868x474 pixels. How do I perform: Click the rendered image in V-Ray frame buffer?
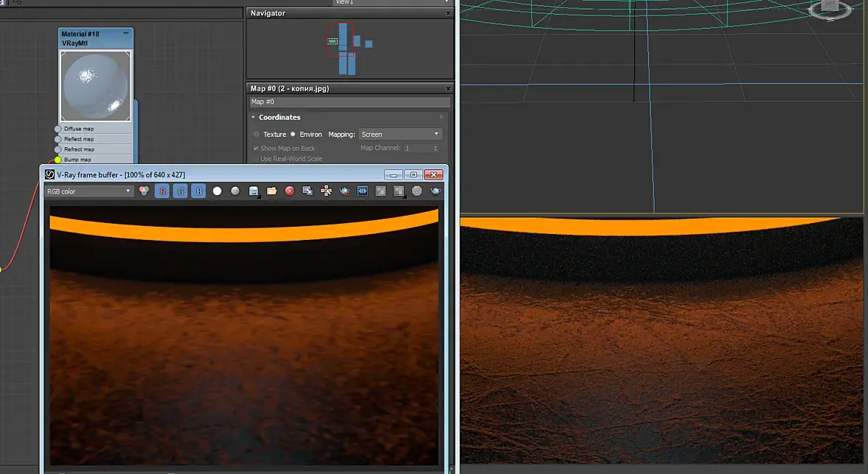[x=244, y=336]
